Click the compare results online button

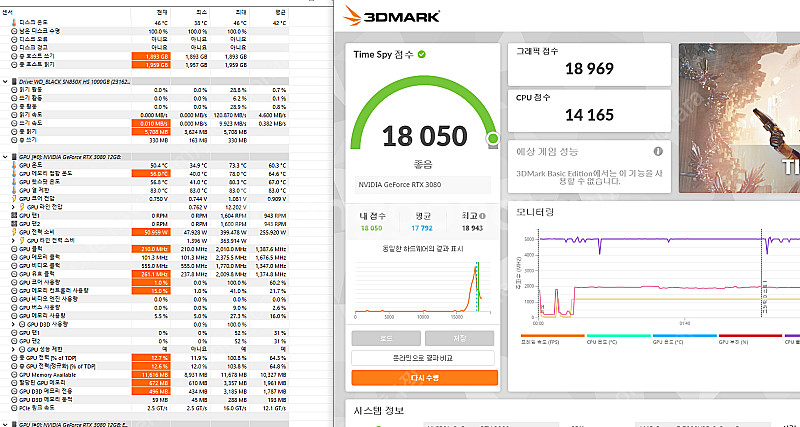[424, 357]
